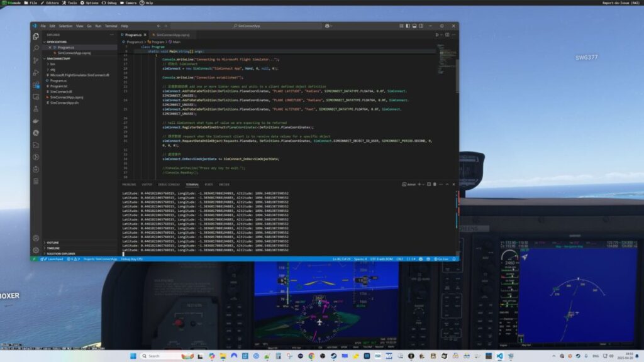Image resolution: width=644 pixels, height=362 pixels.
Task: Click the errors and warnings count in the status bar
Action: pos(74,259)
